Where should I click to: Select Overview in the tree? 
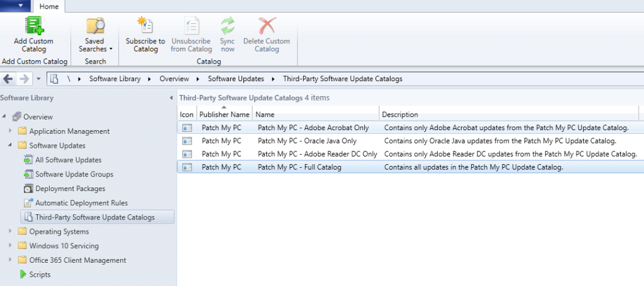[38, 117]
